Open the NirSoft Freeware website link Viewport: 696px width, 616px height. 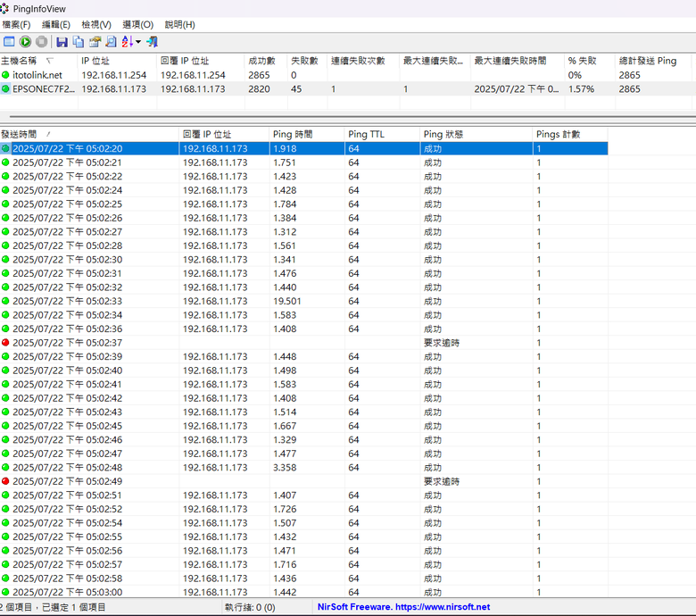pos(403,607)
